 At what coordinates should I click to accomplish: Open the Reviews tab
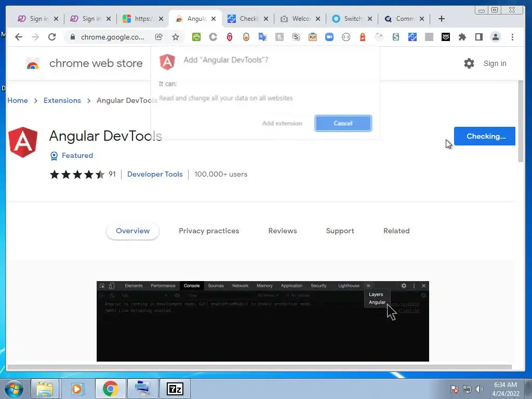click(x=283, y=231)
